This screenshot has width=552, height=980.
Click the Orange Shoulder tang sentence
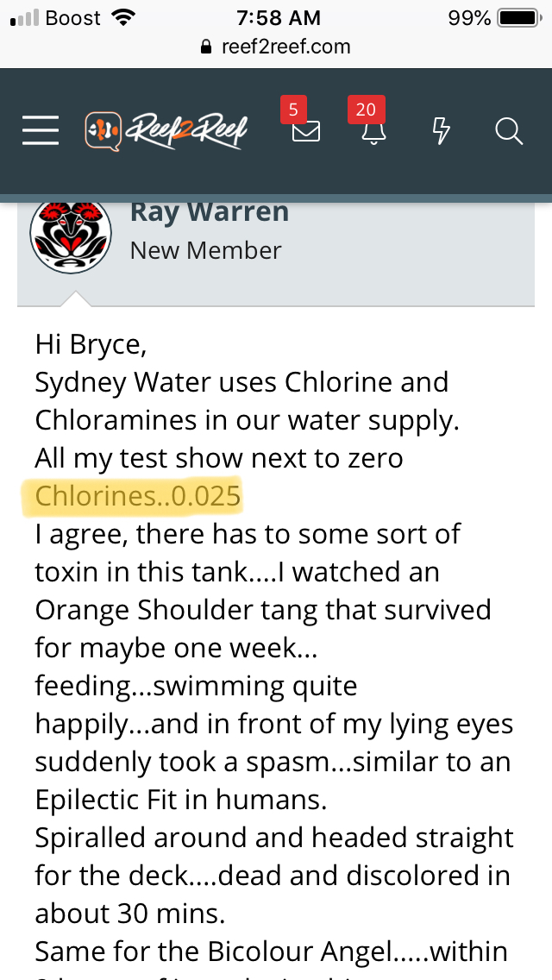(x=262, y=610)
